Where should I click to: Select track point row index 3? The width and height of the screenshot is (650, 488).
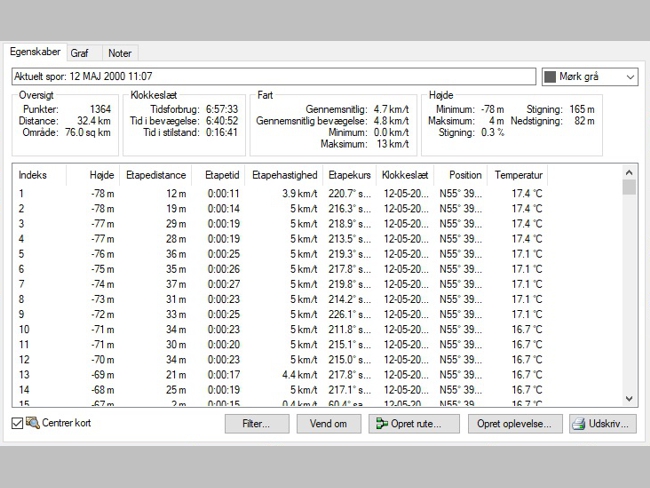click(x=280, y=224)
